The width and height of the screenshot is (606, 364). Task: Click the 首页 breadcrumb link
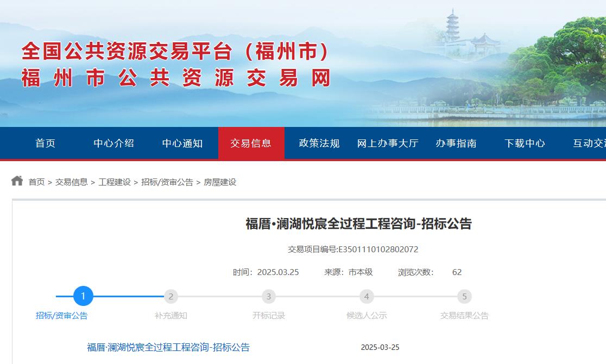(x=37, y=182)
